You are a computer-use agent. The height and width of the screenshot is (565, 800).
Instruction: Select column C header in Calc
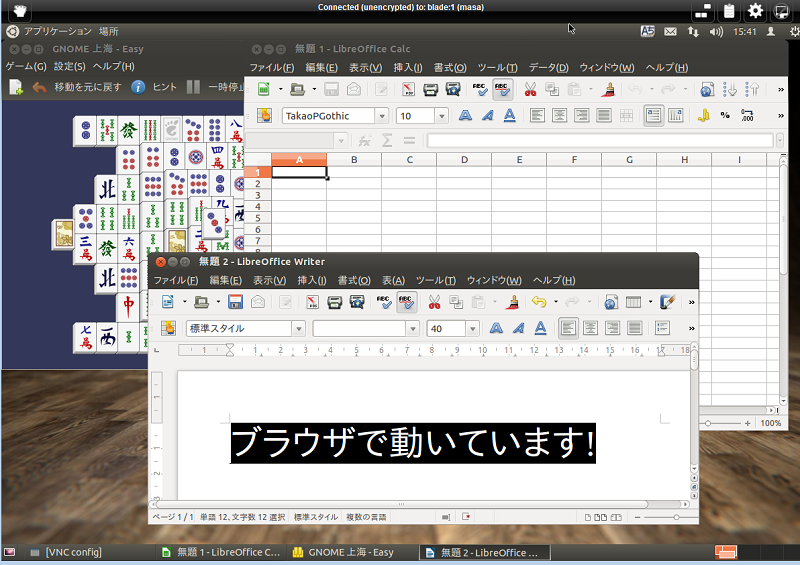pyautogui.click(x=409, y=160)
